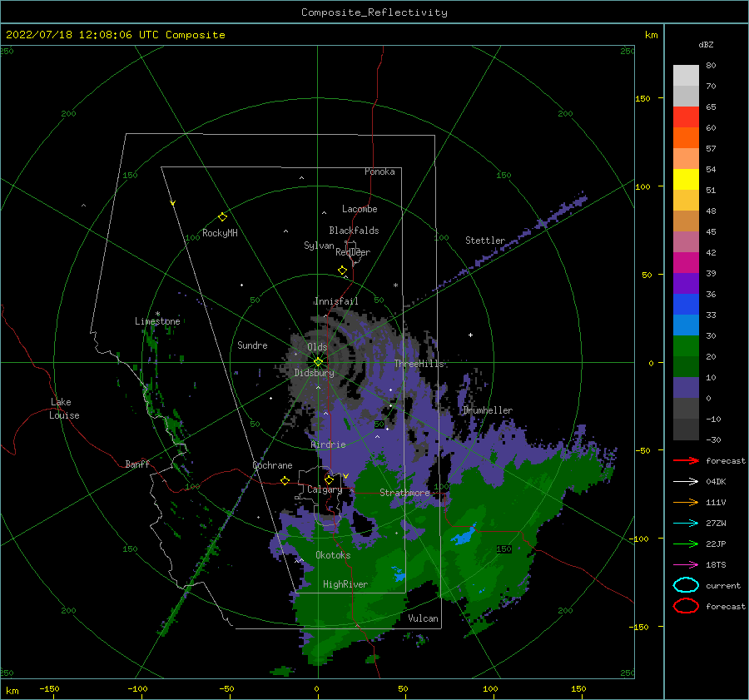Click the magenta 18TS arrow in legend
This screenshot has width=749, height=700.
[x=686, y=565]
